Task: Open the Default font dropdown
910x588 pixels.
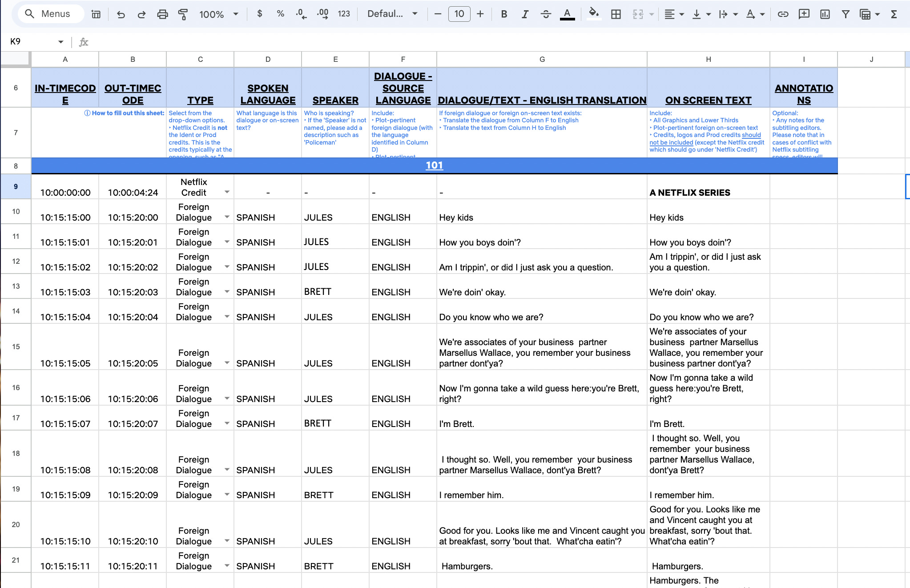Action: [x=392, y=14]
